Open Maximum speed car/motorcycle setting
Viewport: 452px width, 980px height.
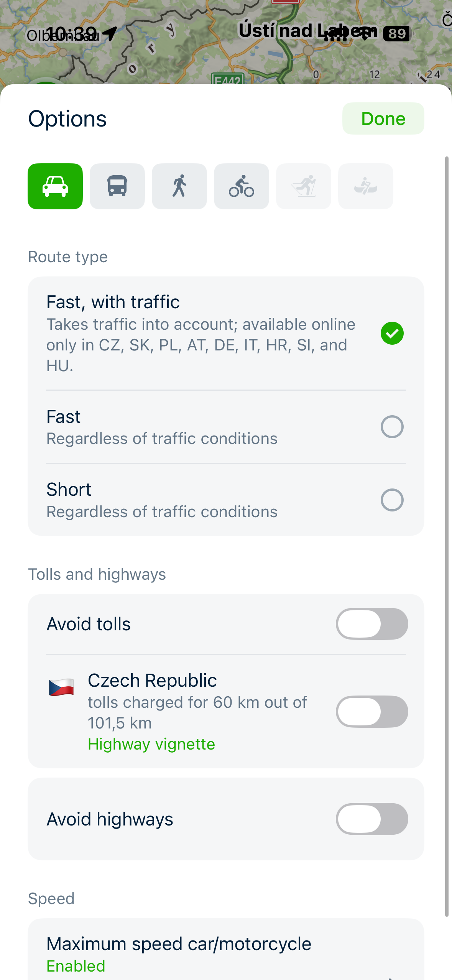tap(226, 949)
